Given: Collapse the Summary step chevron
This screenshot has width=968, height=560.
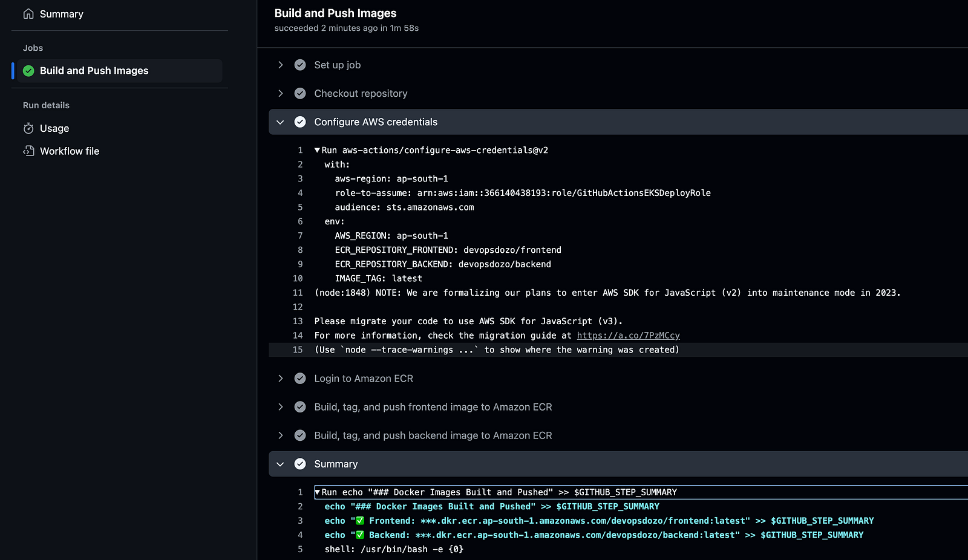Looking at the screenshot, I should (280, 464).
